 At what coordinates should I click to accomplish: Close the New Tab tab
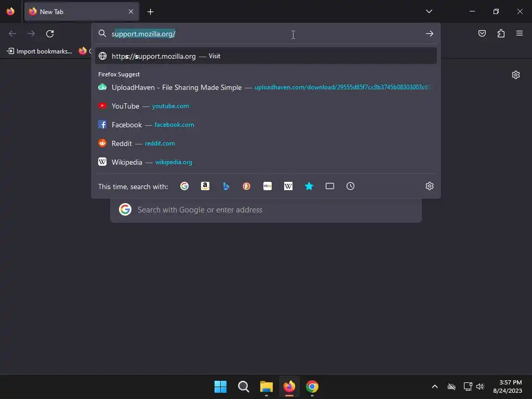click(130, 11)
